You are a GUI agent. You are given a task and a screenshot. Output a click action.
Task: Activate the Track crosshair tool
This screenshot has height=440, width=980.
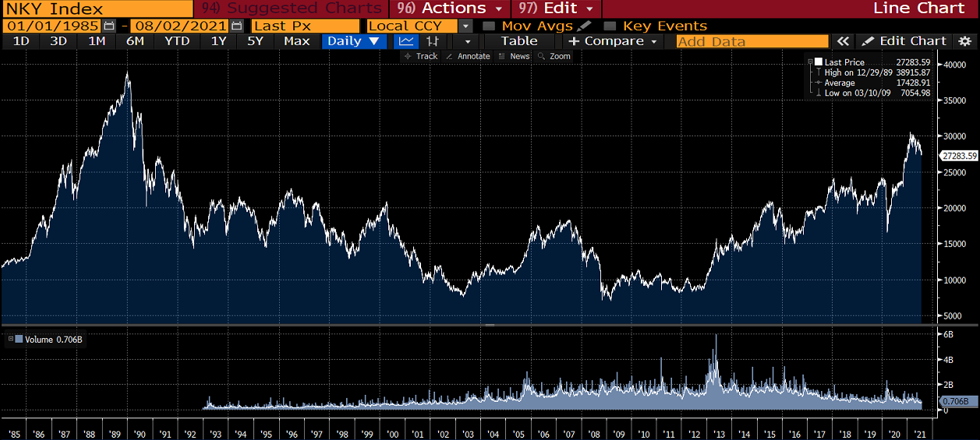(x=421, y=56)
